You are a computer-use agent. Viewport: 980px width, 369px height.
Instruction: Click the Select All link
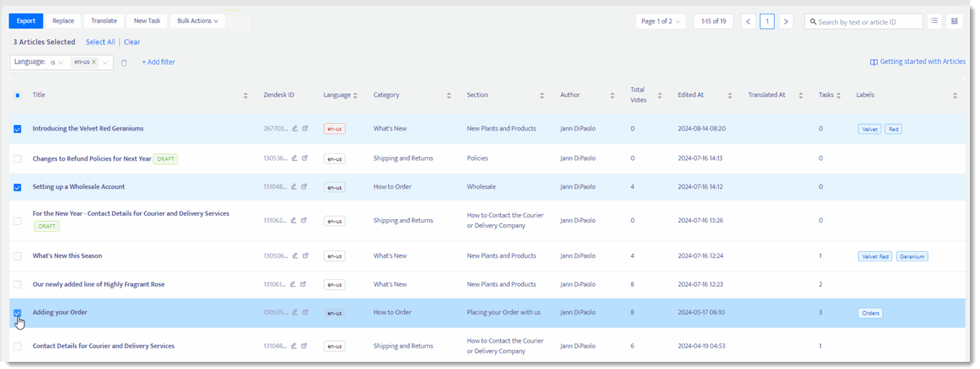coord(101,42)
